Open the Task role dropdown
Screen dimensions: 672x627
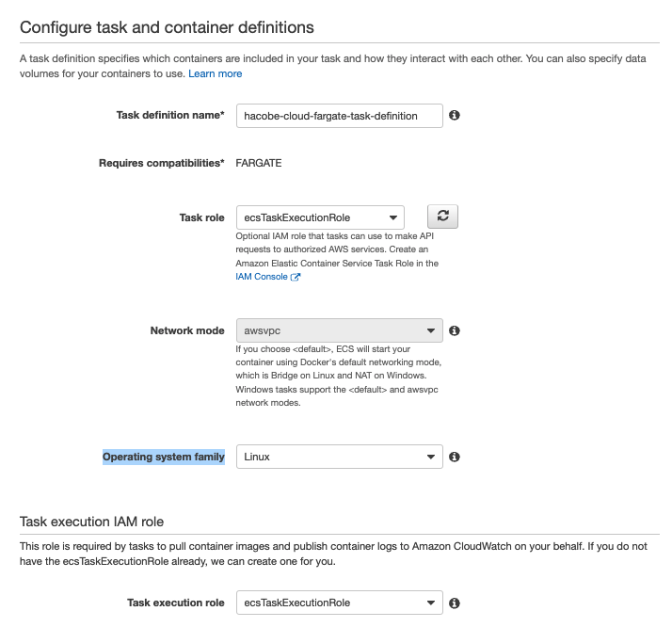[320, 217]
